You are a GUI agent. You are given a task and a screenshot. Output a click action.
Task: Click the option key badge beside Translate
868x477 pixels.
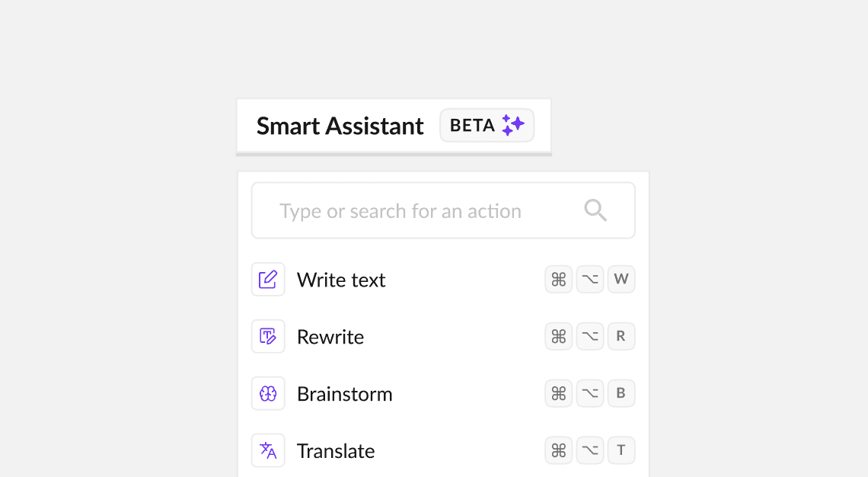click(589, 450)
